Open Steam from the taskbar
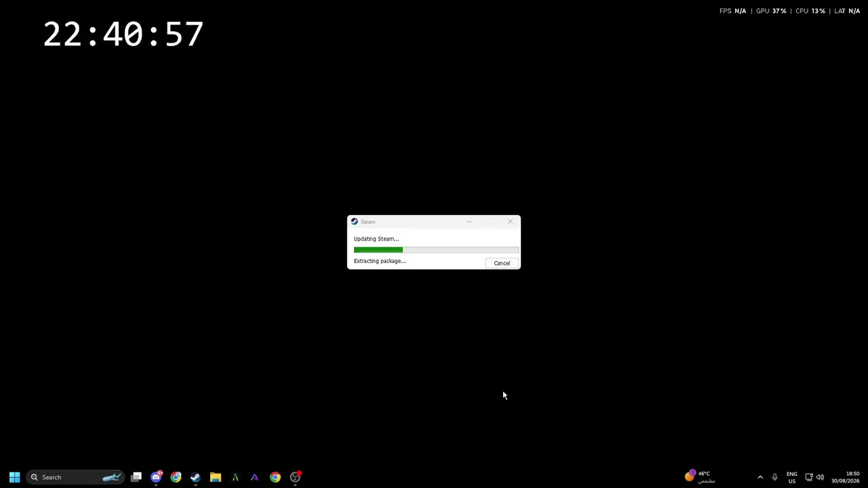The height and width of the screenshot is (488, 868). [195, 477]
